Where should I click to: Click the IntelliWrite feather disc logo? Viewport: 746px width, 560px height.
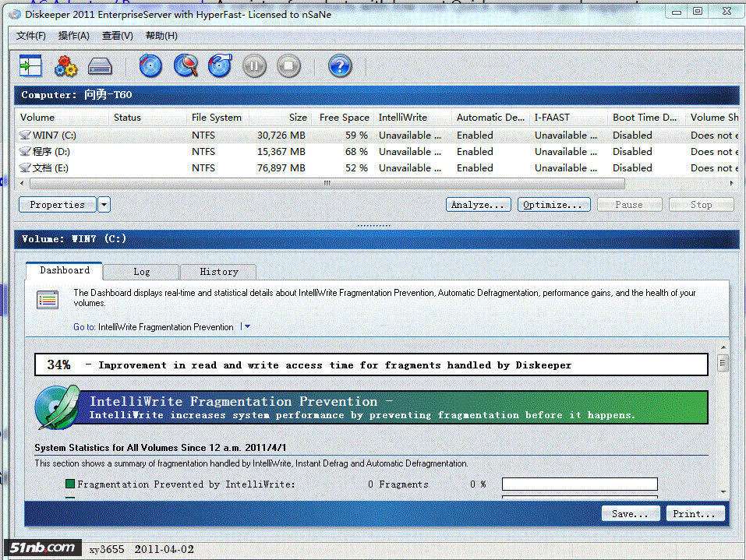pyautogui.click(x=57, y=407)
